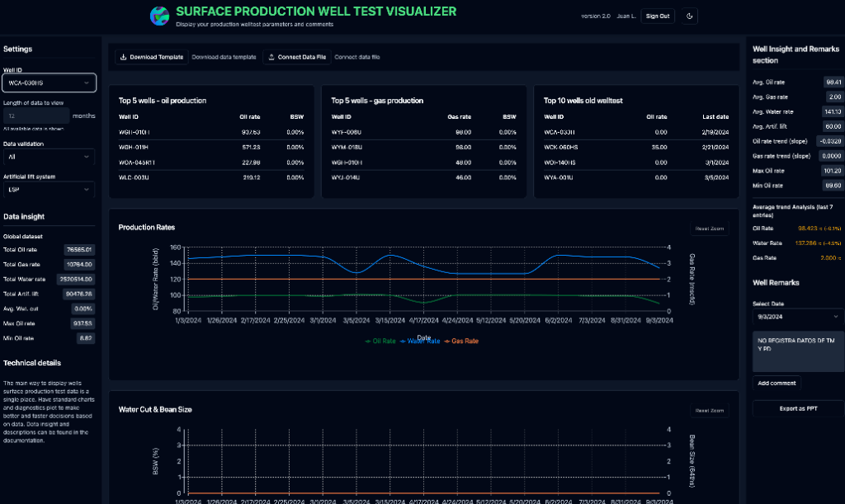Click the well remarks comment text area
Viewport: 845px width, 504px height.
pos(798,351)
